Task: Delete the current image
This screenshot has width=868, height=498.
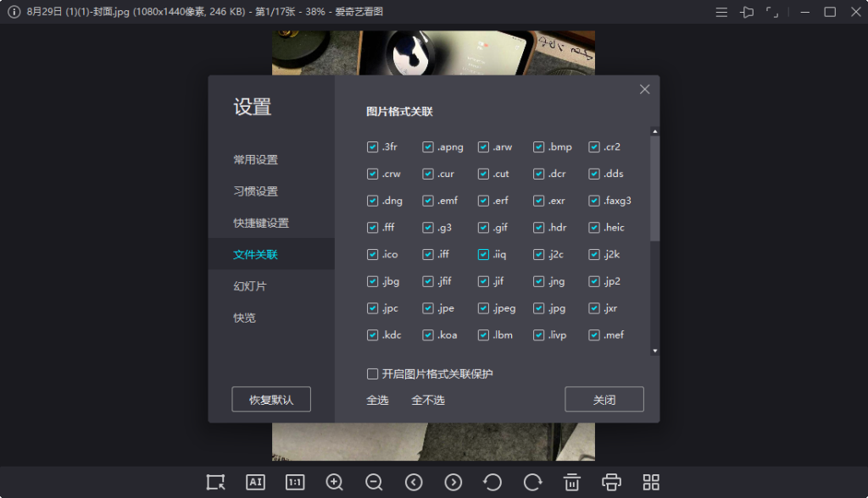Action: 571,481
